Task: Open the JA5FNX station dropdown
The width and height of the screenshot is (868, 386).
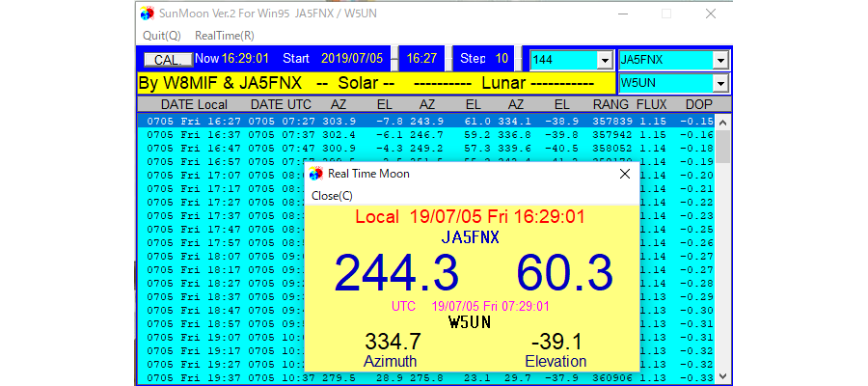Action: [x=720, y=60]
